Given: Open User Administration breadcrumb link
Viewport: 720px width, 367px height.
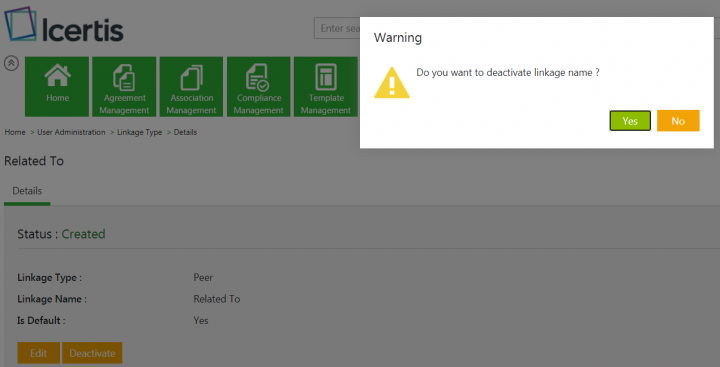Looking at the screenshot, I should click(x=71, y=132).
